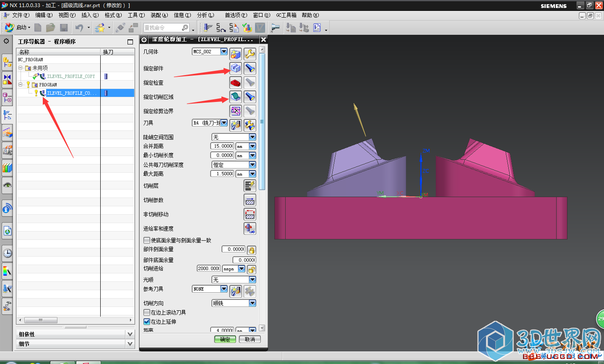Enable 使底面余量与侧面余量一致 checkbox

(147, 240)
